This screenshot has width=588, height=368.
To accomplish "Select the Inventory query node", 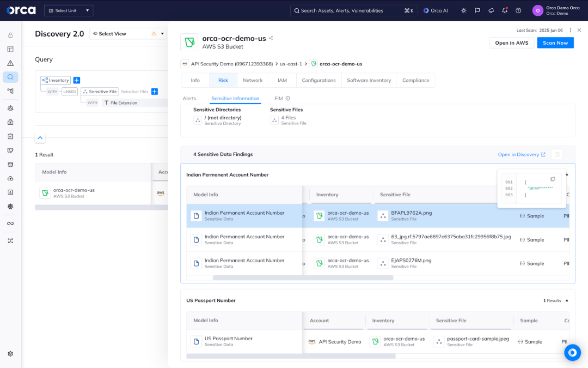I will pos(56,80).
